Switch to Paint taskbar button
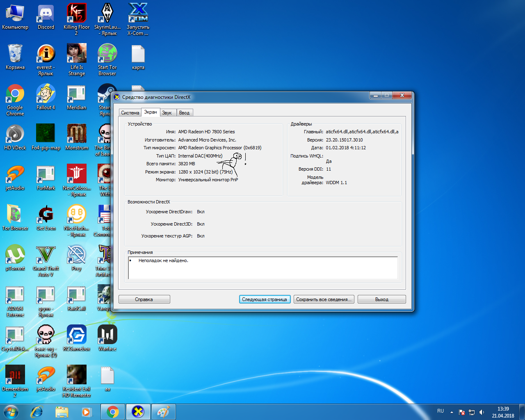 pyautogui.click(x=163, y=412)
